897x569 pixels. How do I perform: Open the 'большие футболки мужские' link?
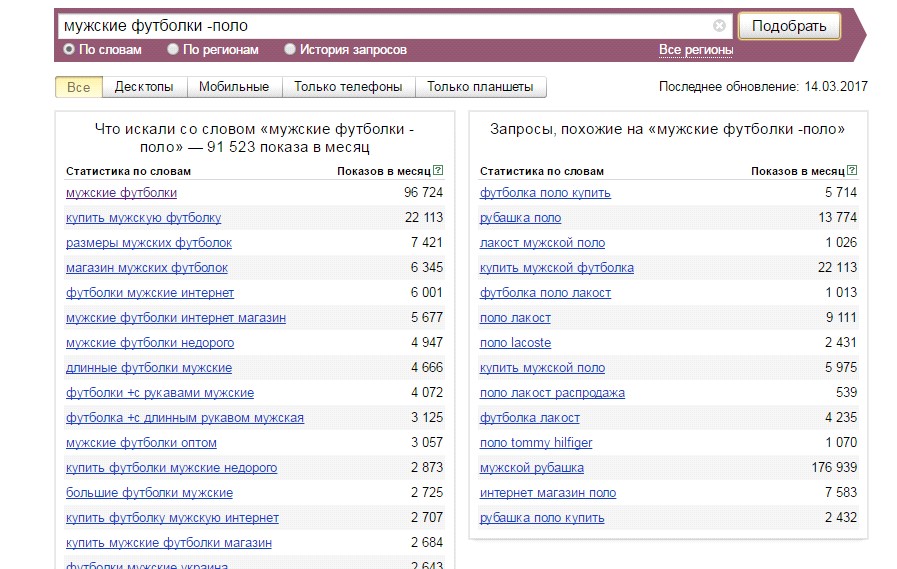(149, 493)
